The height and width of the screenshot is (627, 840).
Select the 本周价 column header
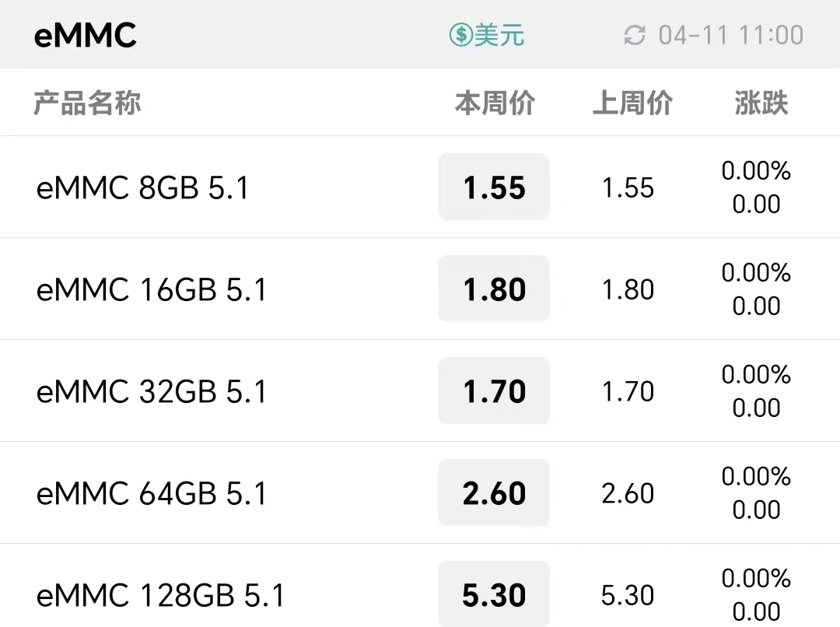coord(495,103)
